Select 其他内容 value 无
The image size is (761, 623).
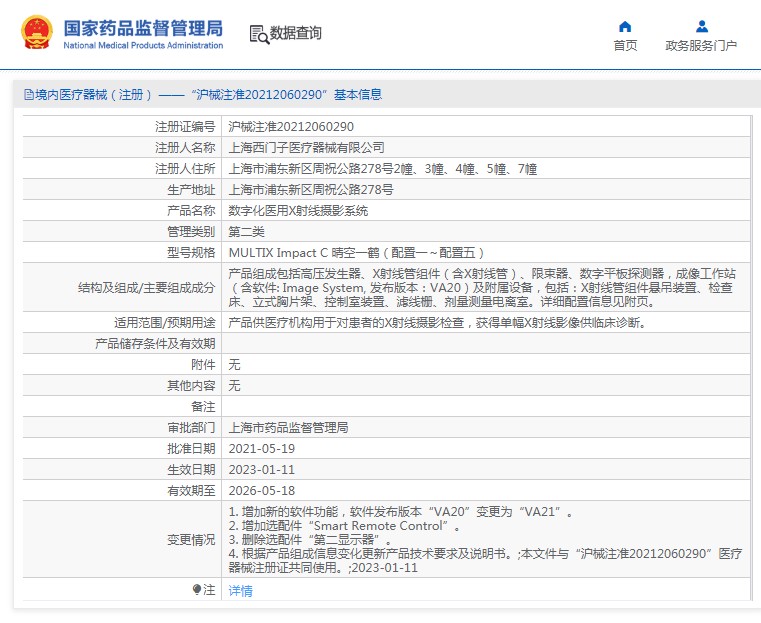234,385
